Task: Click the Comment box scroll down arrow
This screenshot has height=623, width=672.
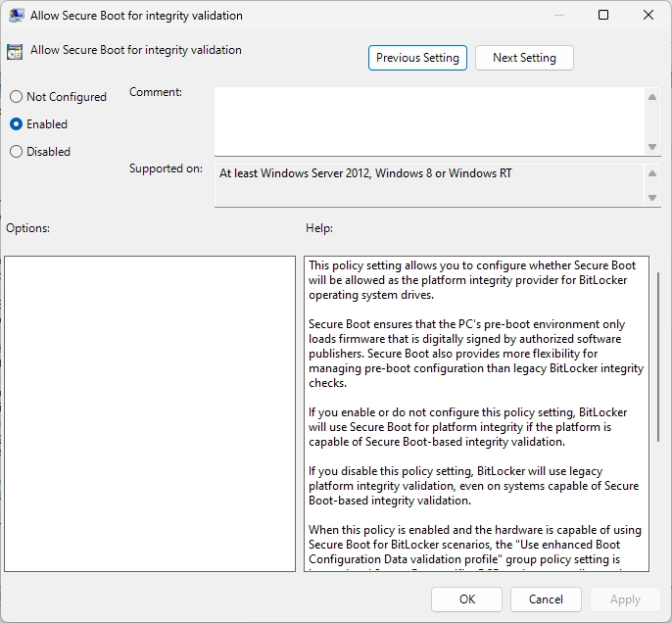Action: 652,147
